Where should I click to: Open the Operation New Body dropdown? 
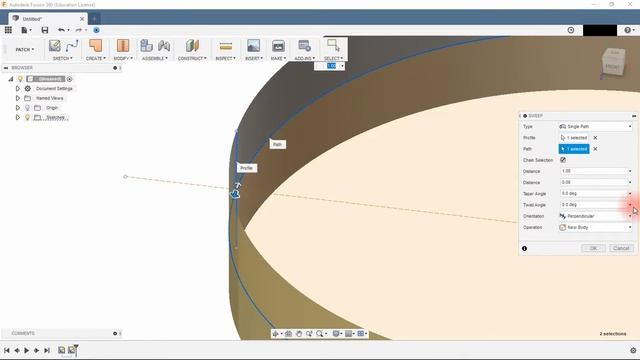[596, 227]
